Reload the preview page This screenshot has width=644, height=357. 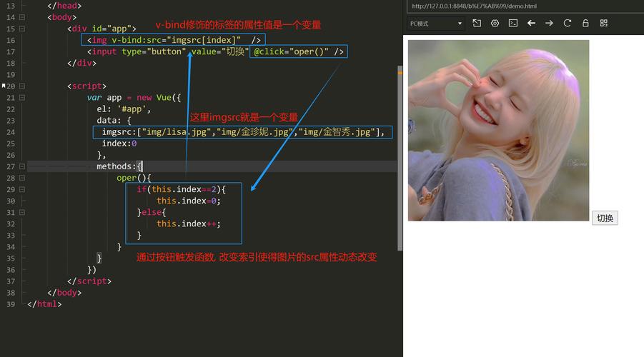568,23
